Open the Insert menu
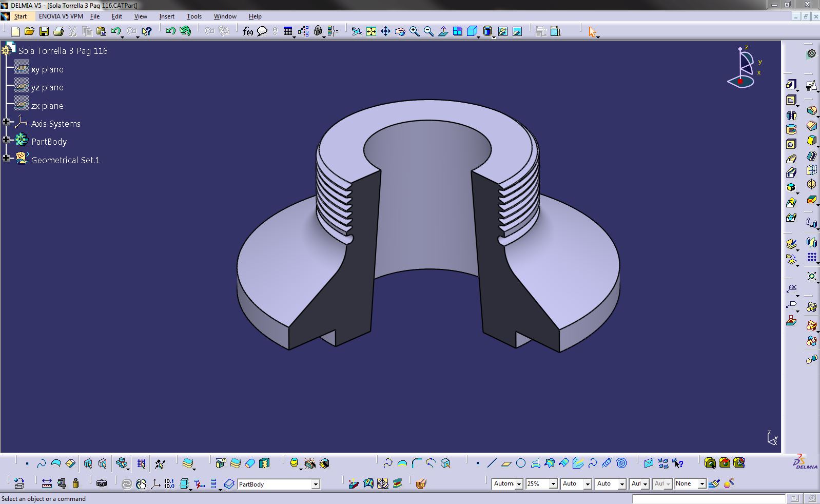The image size is (820, 504). (167, 16)
